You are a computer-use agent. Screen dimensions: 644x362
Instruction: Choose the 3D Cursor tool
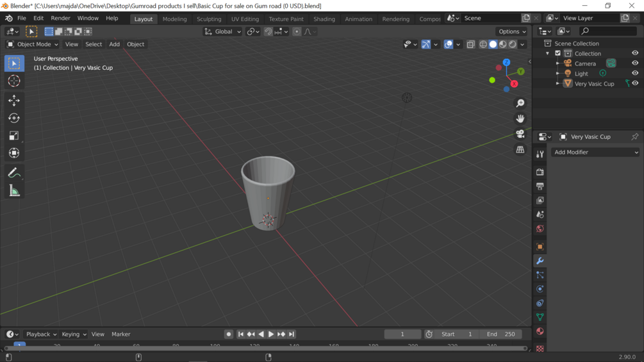click(14, 81)
